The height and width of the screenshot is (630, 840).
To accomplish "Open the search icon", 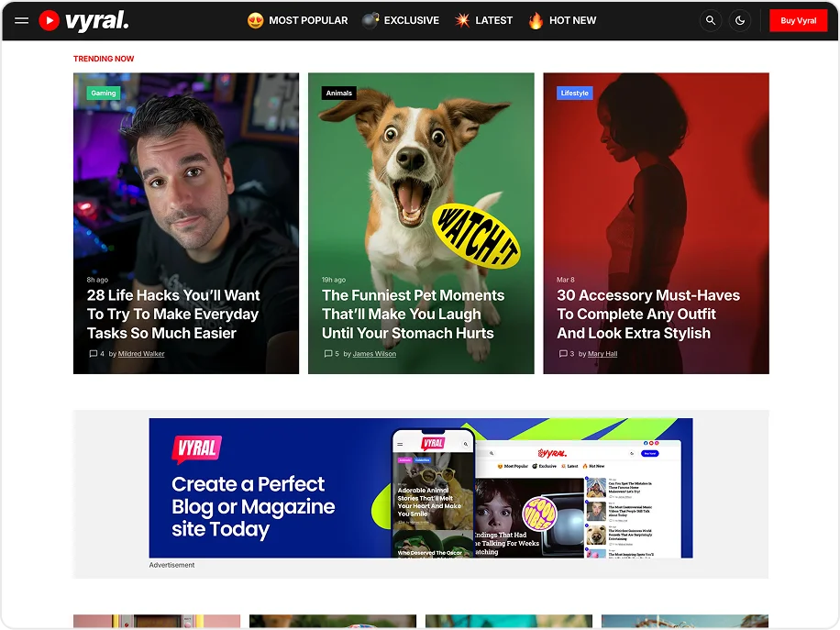I will pyautogui.click(x=711, y=21).
